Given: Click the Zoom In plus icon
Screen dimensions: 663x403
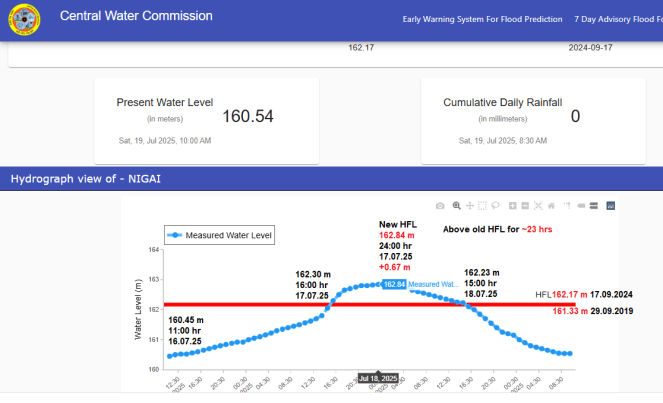Looking at the screenshot, I should pos(512,206).
